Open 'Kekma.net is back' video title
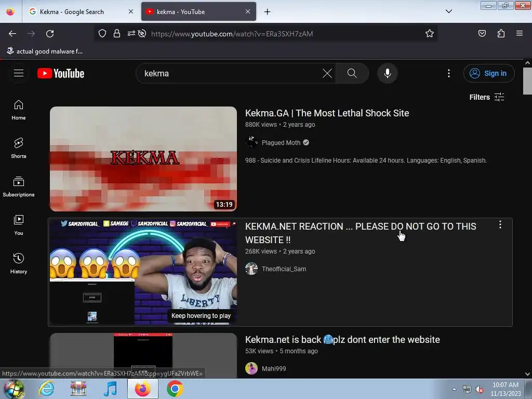 click(342, 340)
